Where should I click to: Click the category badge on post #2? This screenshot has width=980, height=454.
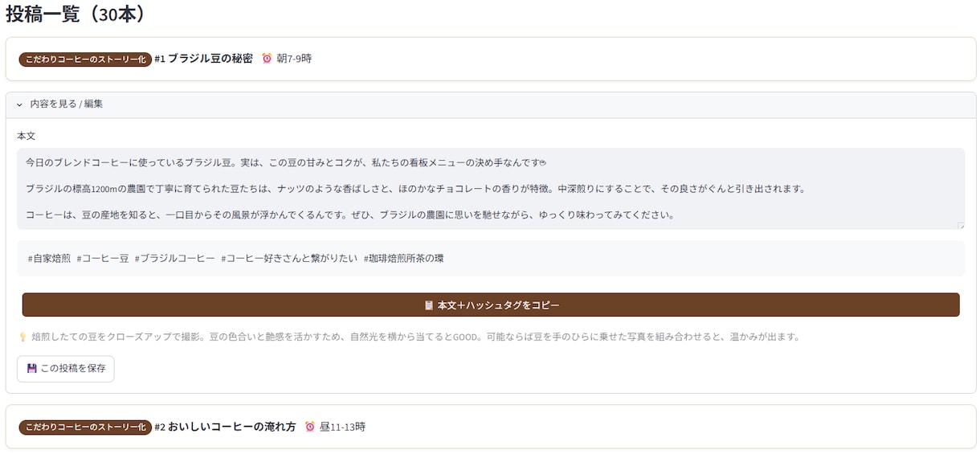pos(85,427)
